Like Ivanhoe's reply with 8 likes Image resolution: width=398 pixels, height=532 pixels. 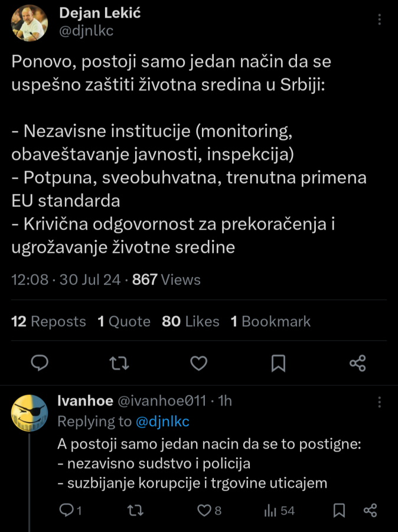click(x=204, y=510)
